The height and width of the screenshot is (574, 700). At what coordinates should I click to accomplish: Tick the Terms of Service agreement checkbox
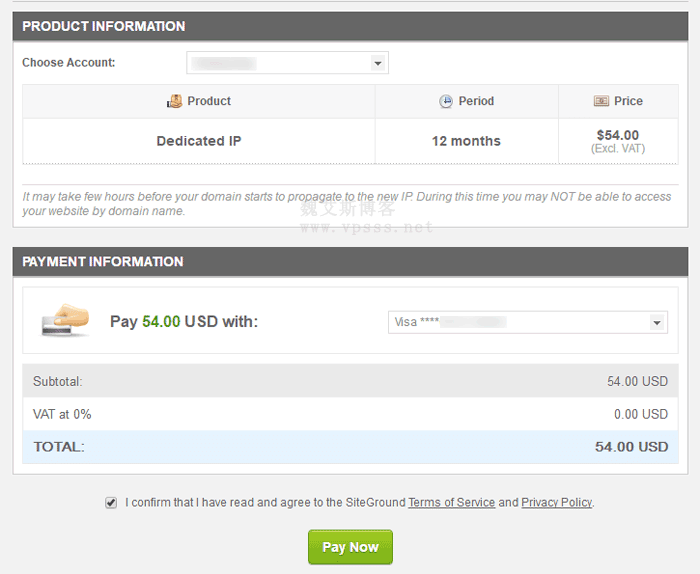point(111,503)
